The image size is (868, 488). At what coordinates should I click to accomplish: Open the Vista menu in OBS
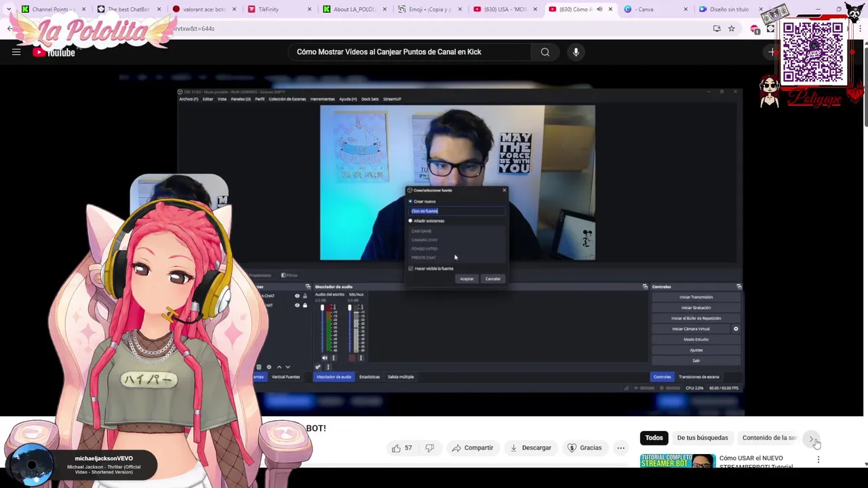click(x=222, y=99)
